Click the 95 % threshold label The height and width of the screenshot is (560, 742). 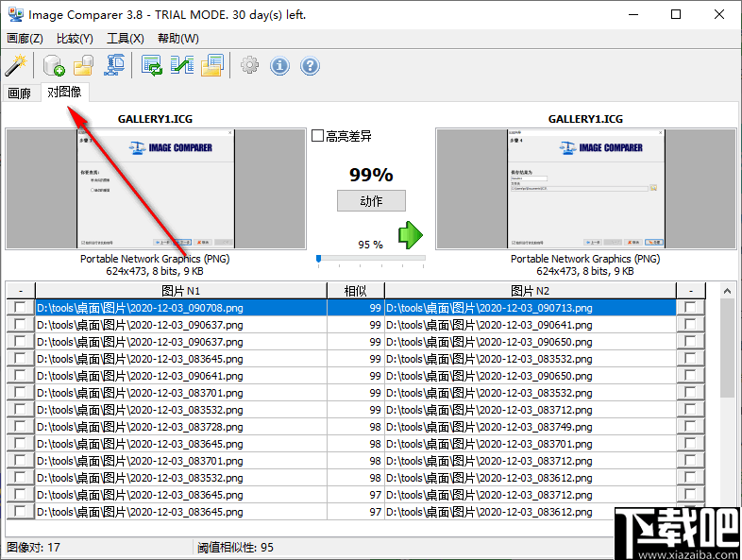click(370, 245)
